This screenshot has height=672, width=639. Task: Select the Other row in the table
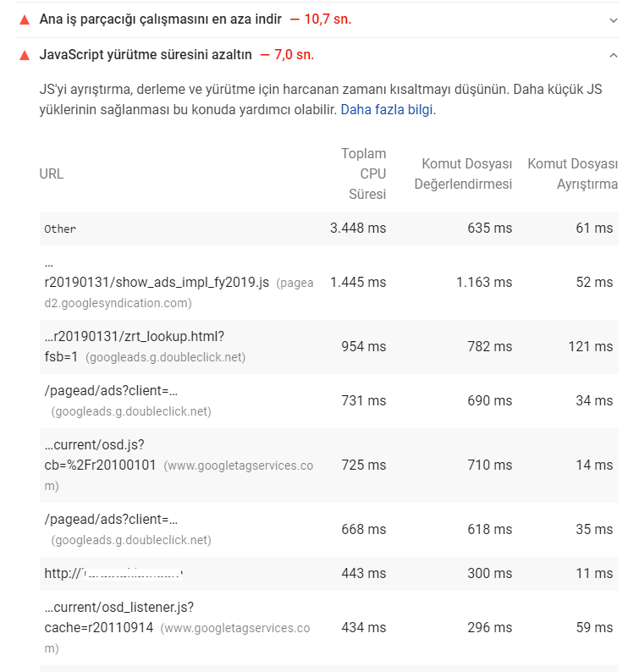coord(328,229)
